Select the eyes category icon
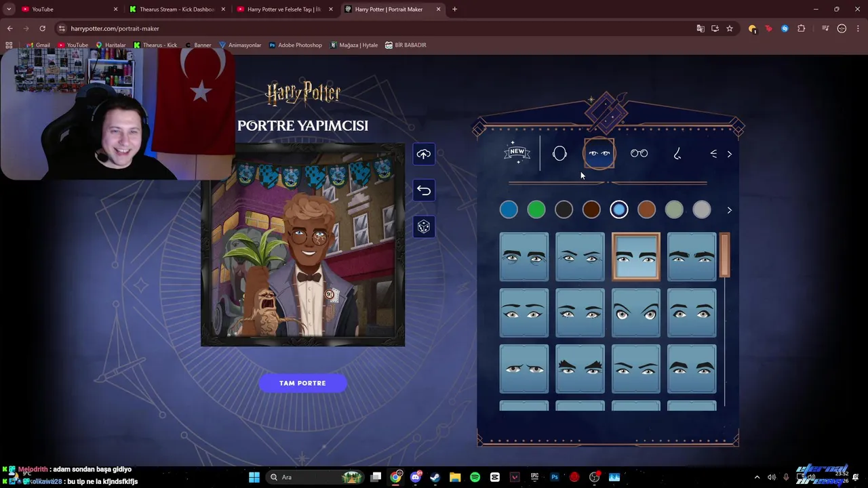 click(599, 154)
